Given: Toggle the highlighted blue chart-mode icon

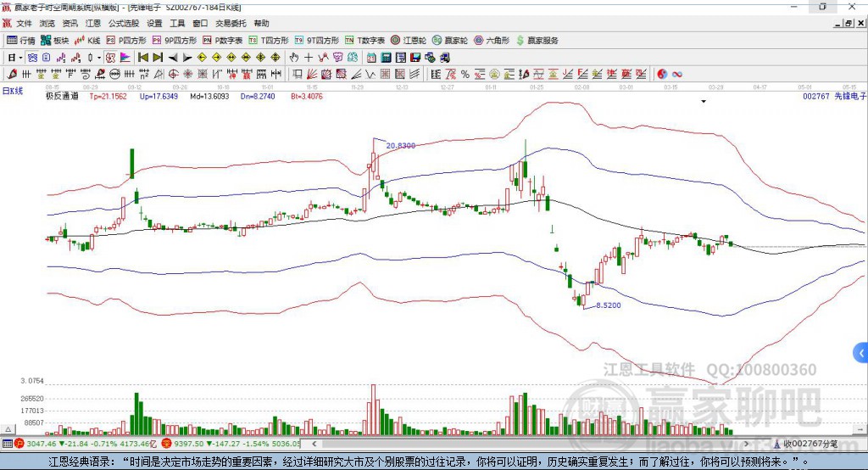Looking at the screenshot, I should click(x=33, y=58).
